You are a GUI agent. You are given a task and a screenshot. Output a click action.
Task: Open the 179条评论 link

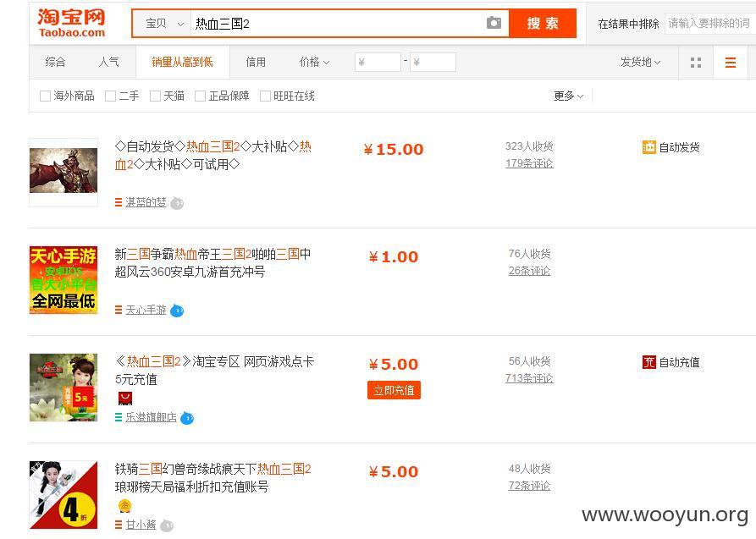[x=529, y=163]
